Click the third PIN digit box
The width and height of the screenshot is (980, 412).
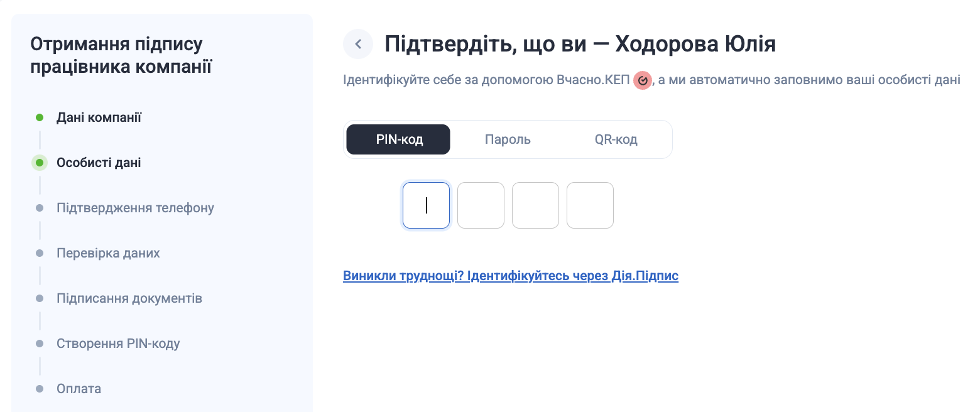pyautogui.click(x=535, y=205)
